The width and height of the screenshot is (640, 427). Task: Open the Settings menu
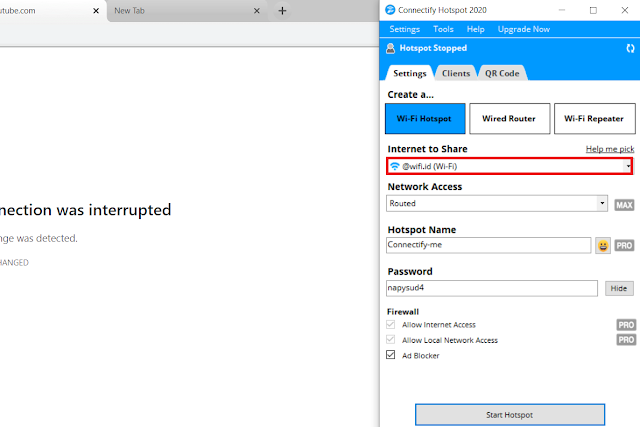click(404, 29)
